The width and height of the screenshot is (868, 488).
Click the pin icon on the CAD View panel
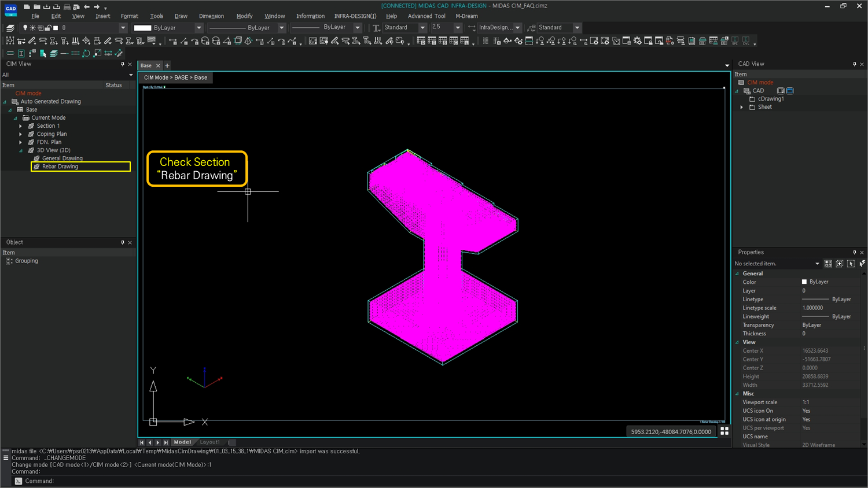tap(854, 64)
